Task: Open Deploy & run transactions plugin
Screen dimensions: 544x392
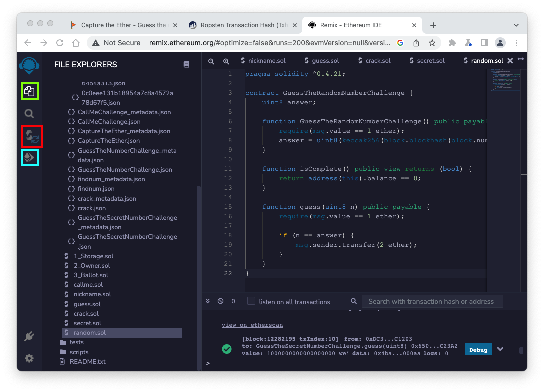Action: [x=30, y=158]
